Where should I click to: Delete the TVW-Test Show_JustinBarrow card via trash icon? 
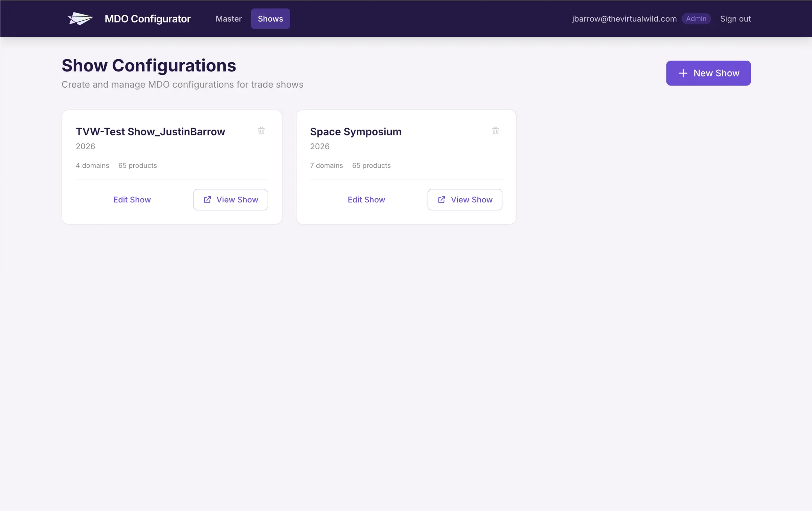(x=261, y=131)
